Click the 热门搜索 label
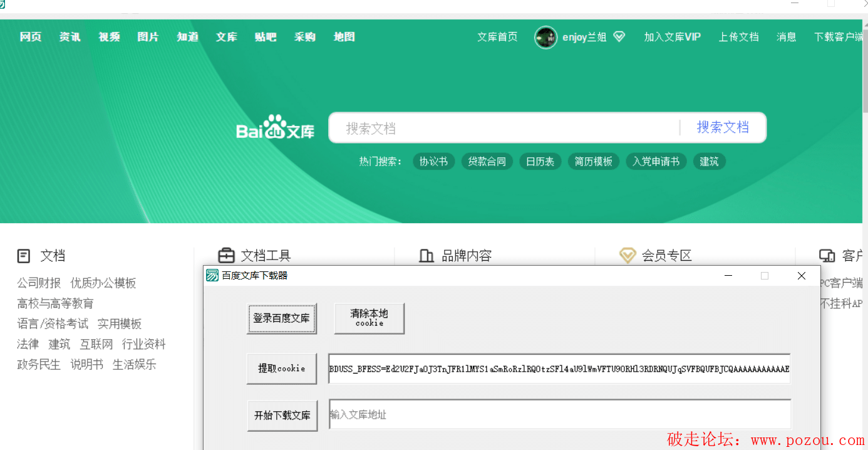The height and width of the screenshot is (450, 868). tap(381, 162)
